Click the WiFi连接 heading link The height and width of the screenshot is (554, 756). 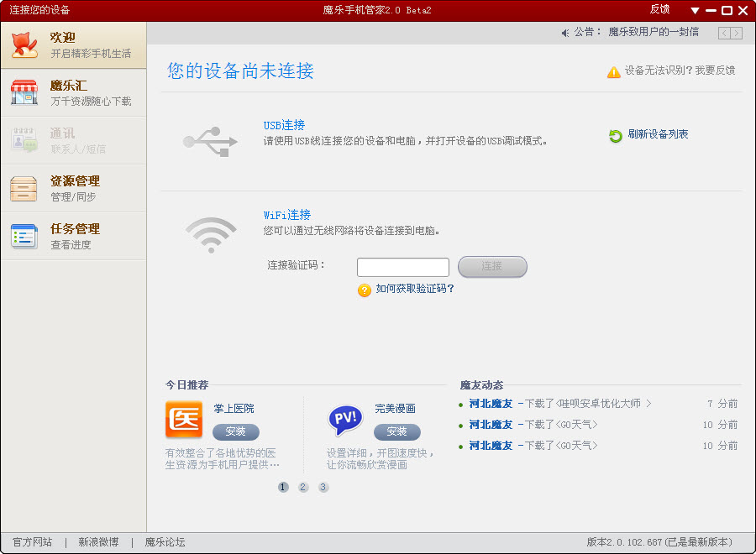point(287,215)
